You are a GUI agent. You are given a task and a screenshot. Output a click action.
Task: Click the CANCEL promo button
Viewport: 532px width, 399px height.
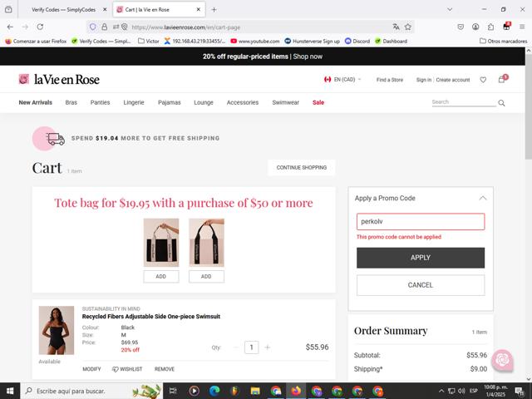(421, 285)
